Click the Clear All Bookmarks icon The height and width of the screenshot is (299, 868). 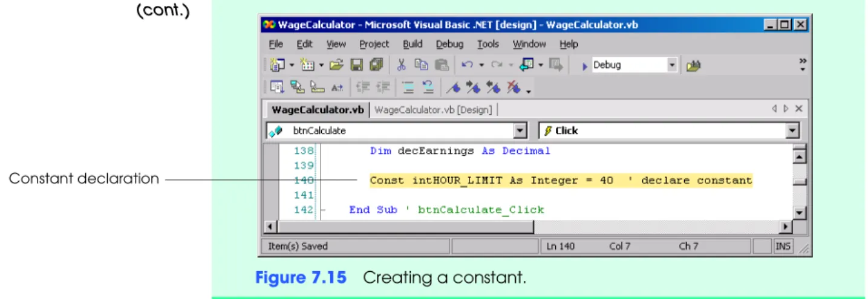[x=513, y=88]
